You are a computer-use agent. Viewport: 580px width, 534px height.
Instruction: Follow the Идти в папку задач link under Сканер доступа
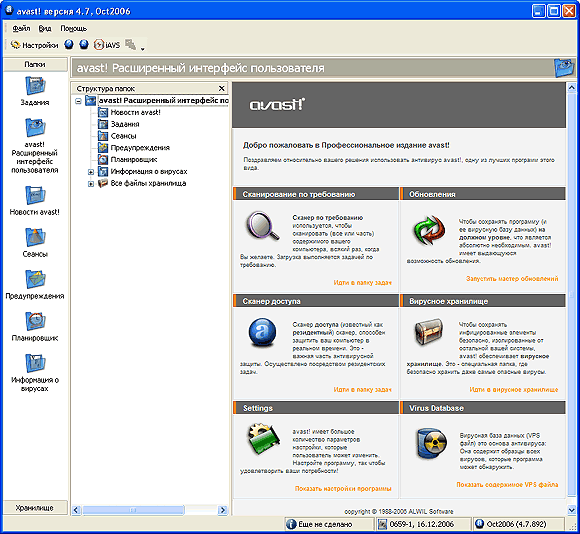tap(362, 389)
